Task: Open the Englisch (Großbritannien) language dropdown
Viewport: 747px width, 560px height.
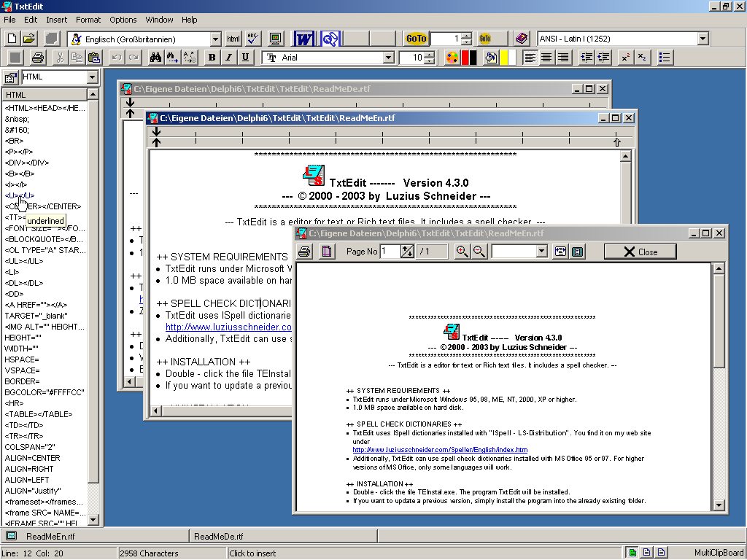Action: click(215, 39)
